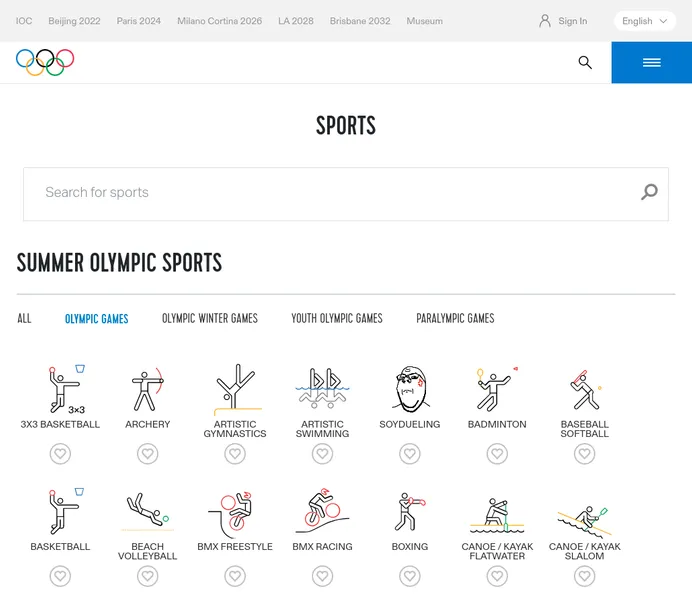Select the BMX Racing pictogram
The height and width of the screenshot is (599, 692).
point(322,513)
